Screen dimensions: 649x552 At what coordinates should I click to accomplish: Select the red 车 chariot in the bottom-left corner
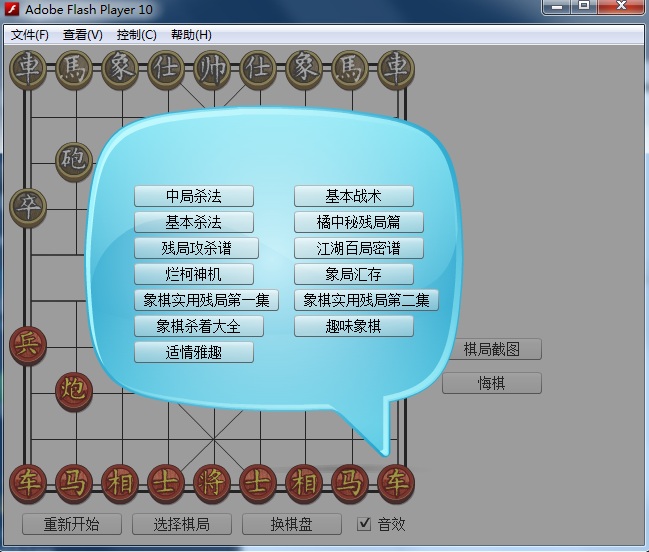pyautogui.click(x=28, y=484)
